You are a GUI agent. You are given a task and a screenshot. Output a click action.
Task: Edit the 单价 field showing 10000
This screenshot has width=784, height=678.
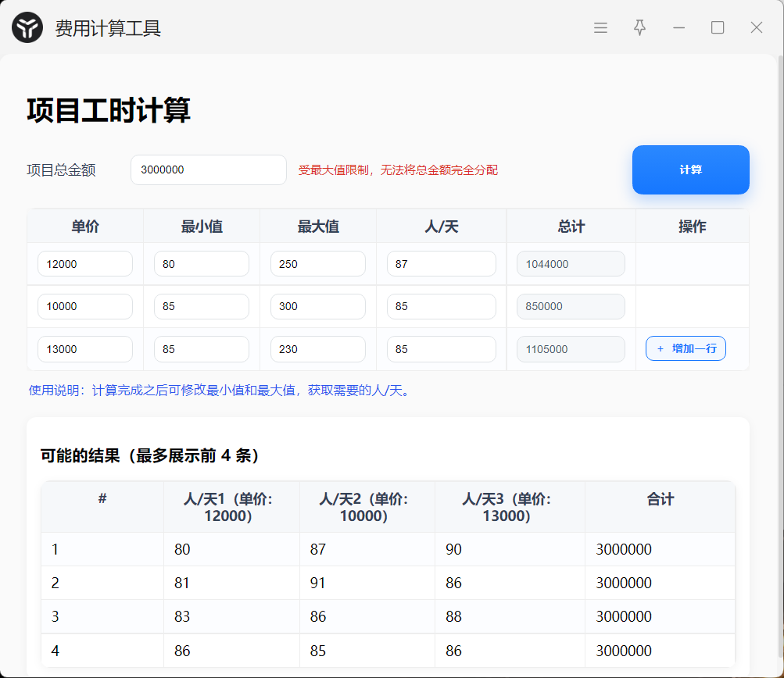pos(85,306)
